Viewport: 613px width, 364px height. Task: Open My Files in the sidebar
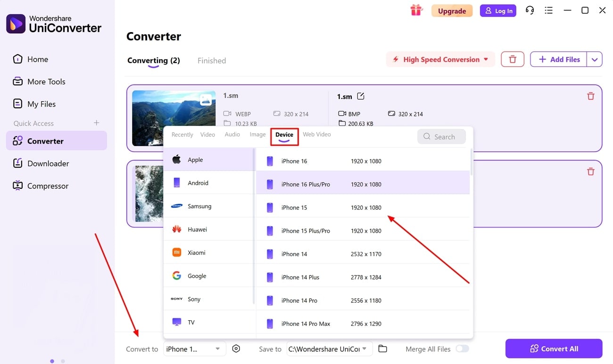click(57, 104)
